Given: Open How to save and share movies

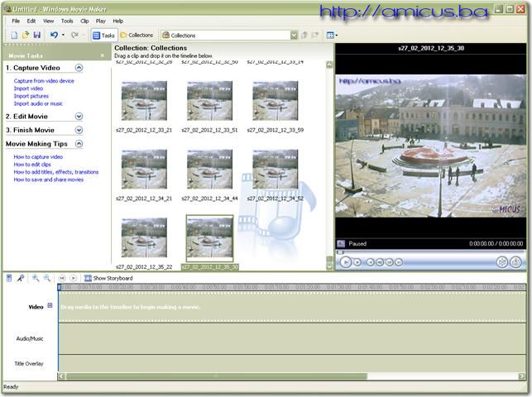Looking at the screenshot, I should [49, 179].
